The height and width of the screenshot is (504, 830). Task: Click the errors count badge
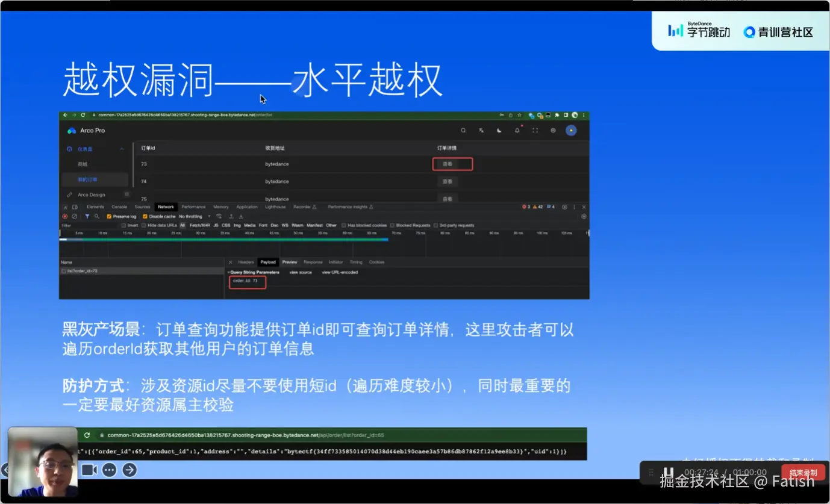click(x=526, y=207)
